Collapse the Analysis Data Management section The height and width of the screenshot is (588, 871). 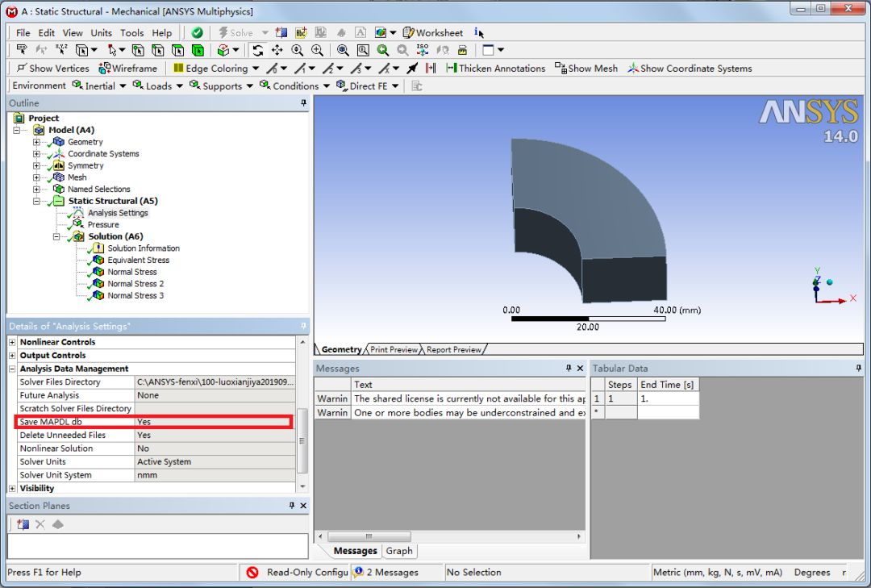pos(12,369)
